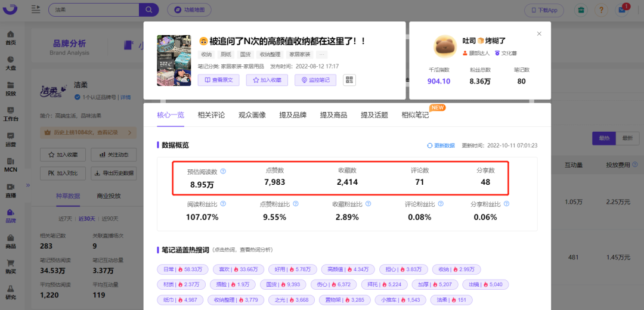Switch sorting to 最新
Screen dimensions: 644x310
click(x=627, y=138)
